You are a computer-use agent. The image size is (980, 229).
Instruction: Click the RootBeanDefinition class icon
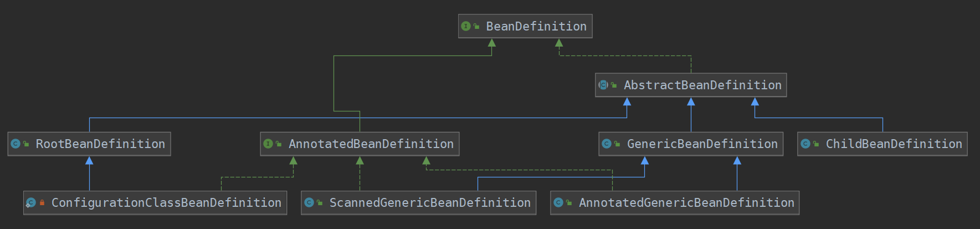(16, 144)
